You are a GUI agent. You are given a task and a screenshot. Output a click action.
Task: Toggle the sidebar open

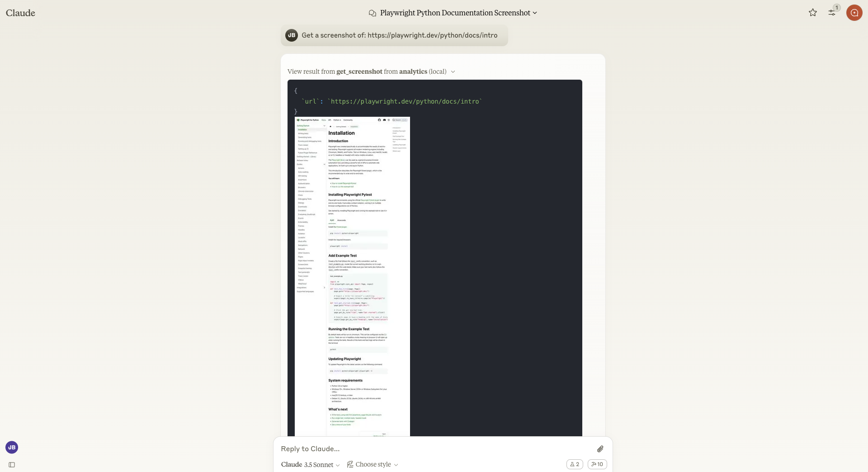click(12, 465)
